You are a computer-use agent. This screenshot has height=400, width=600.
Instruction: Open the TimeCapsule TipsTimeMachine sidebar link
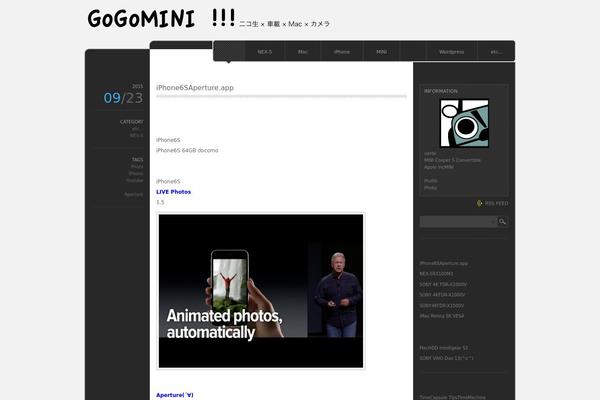452,397
